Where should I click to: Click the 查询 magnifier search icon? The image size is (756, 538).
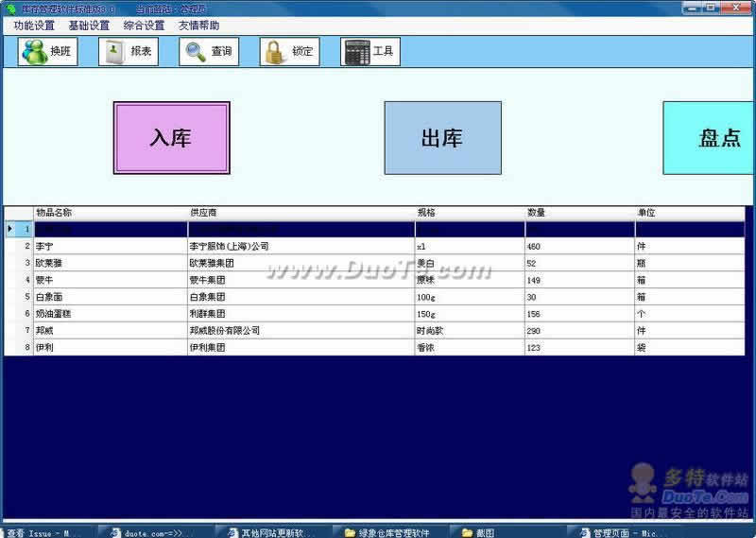pyautogui.click(x=209, y=51)
